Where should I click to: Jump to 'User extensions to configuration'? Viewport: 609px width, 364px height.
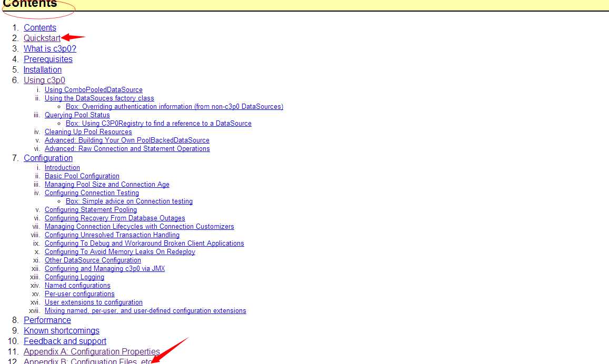pyautogui.click(x=93, y=302)
